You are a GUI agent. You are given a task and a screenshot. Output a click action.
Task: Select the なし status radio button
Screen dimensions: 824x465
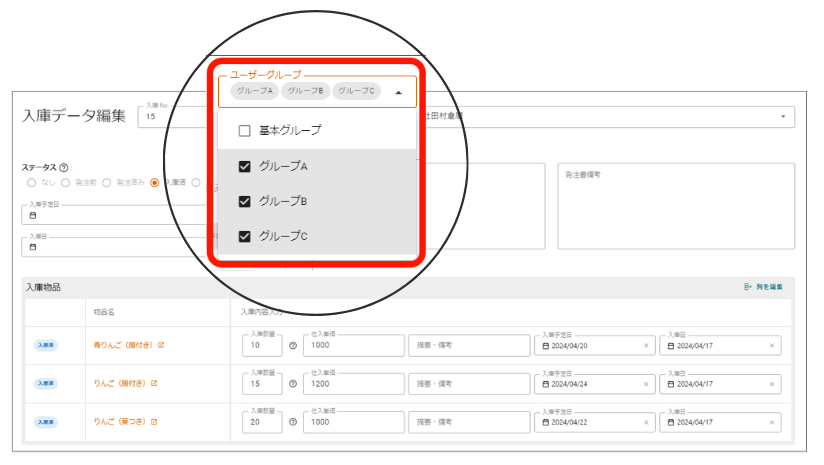32,183
